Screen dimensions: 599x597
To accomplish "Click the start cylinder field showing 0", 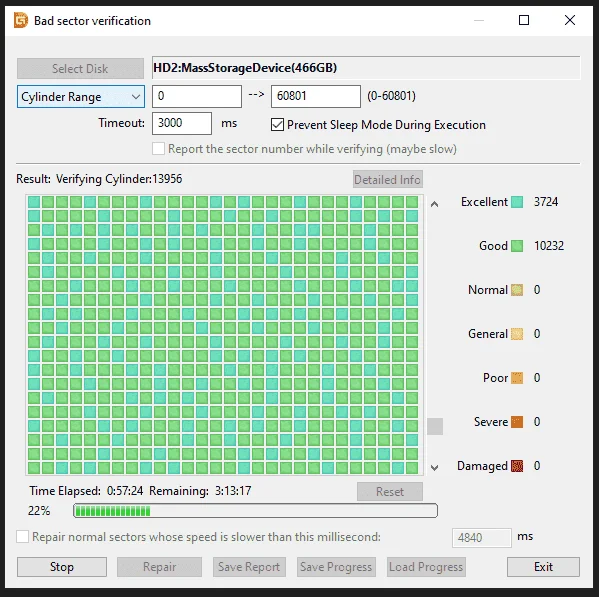I will click(197, 96).
